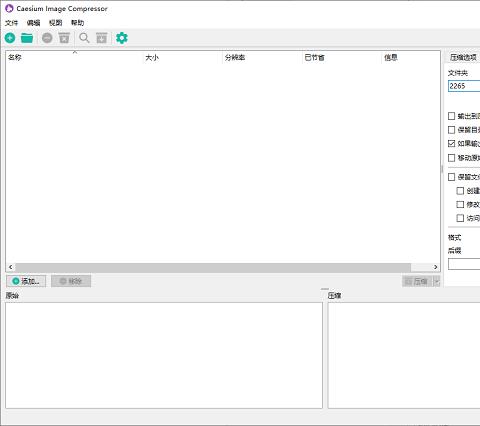Click the magnifier preview icon in toolbar
The image size is (480, 426).
84,38
